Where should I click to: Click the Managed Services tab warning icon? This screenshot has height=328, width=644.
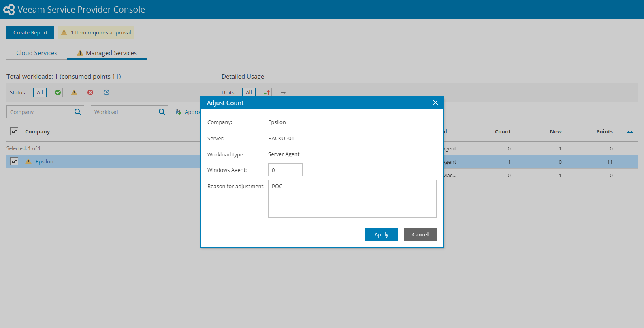pyautogui.click(x=80, y=53)
